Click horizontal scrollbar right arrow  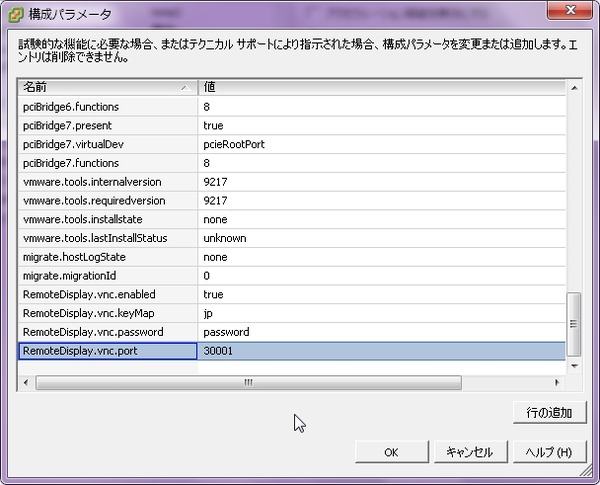point(557,382)
